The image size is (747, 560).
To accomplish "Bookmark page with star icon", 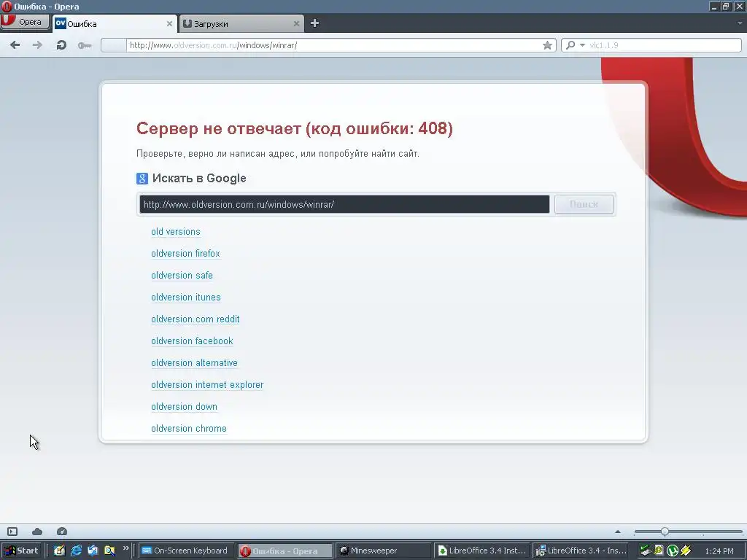I will [547, 45].
